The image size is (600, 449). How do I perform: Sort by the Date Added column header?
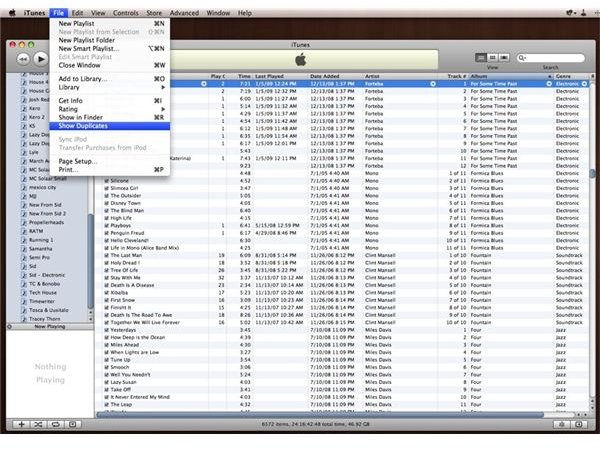point(335,77)
